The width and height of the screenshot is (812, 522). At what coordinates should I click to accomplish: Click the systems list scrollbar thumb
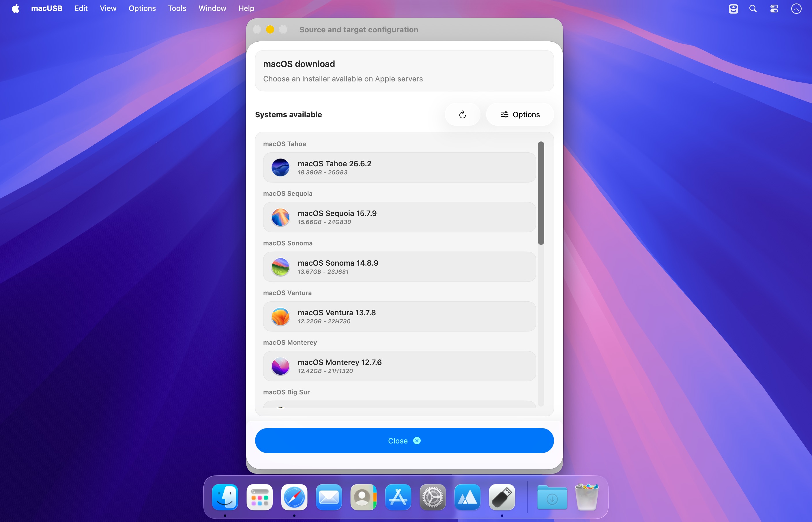(x=541, y=193)
